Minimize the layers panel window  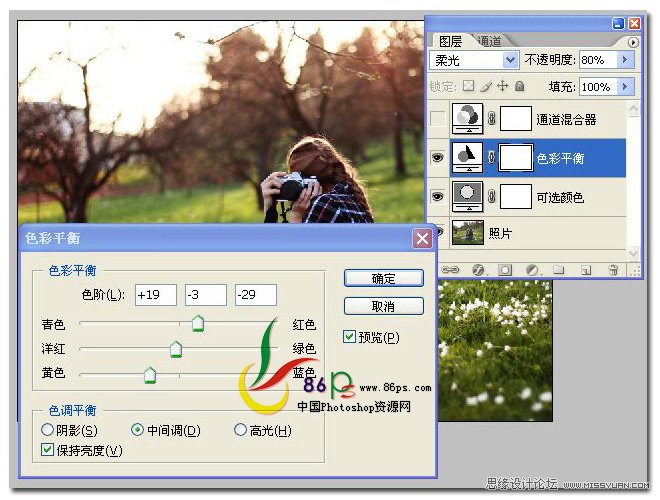coord(618,23)
